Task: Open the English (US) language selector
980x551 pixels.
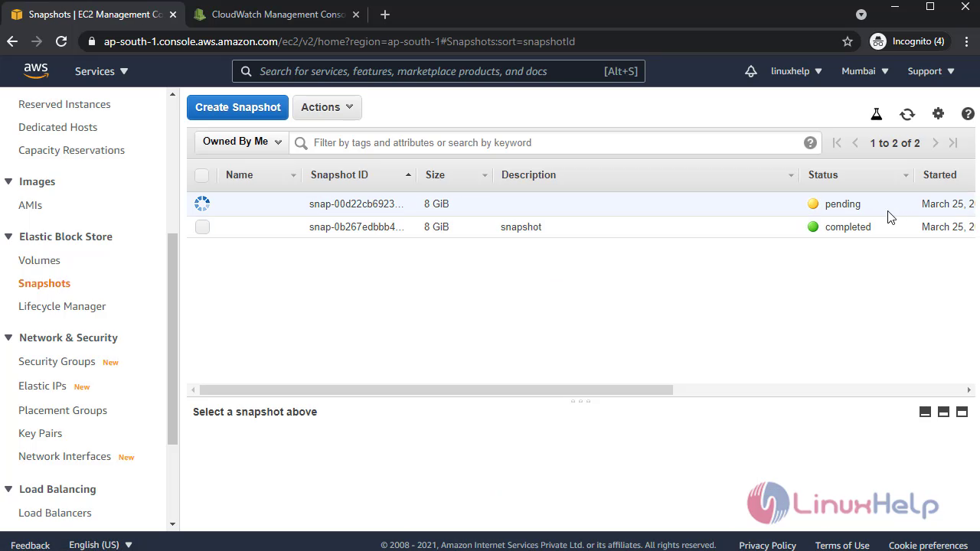Action: [100, 545]
